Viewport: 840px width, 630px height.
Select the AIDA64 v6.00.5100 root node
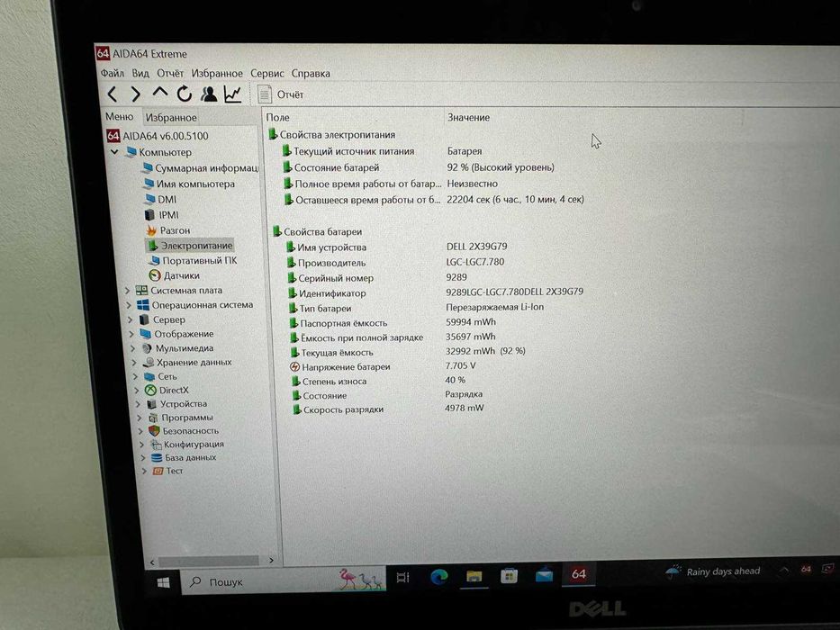pos(158,136)
